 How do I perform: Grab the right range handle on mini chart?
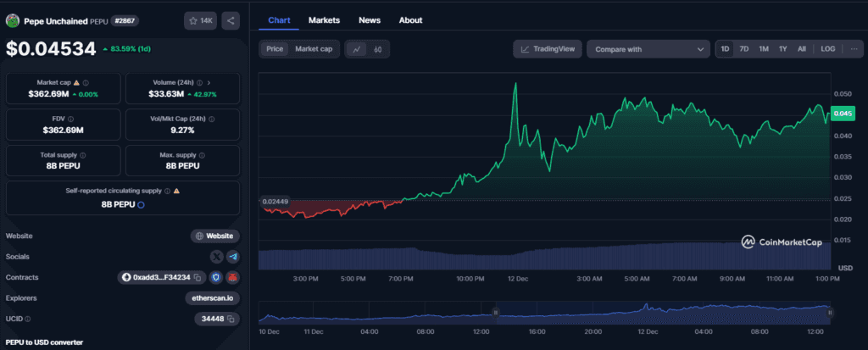(x=830, y=313)
